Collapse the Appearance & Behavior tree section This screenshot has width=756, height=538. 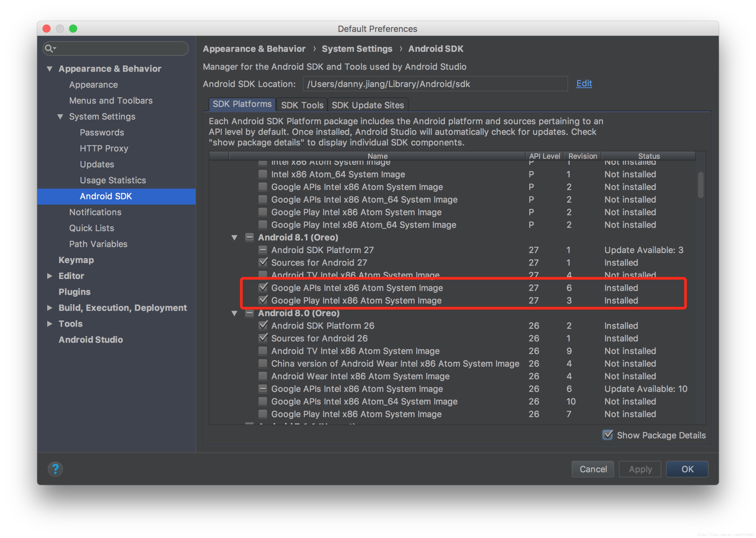pos(50,69)
